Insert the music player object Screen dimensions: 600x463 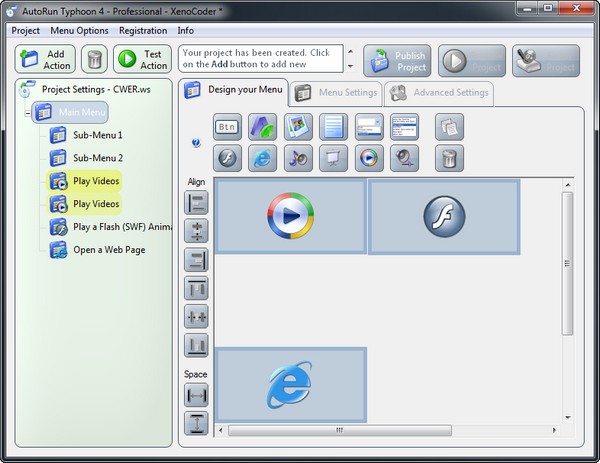tap(298, 157)
